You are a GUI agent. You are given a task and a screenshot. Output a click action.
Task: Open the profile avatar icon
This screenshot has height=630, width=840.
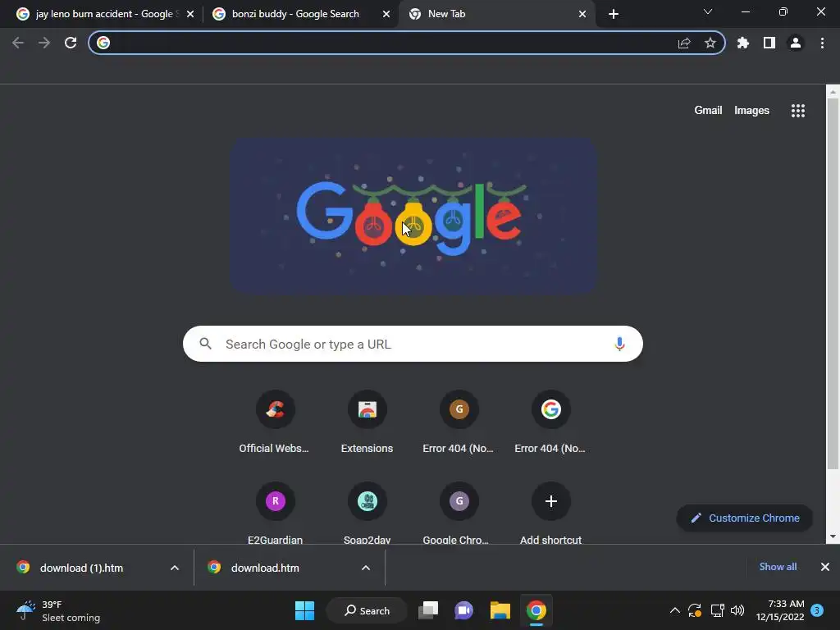[796, 43]
